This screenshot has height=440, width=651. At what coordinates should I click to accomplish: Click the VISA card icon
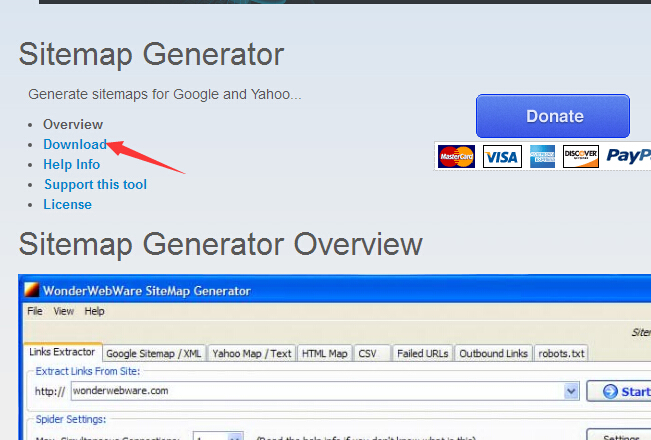pyautogui.click(x=502, y=156)
